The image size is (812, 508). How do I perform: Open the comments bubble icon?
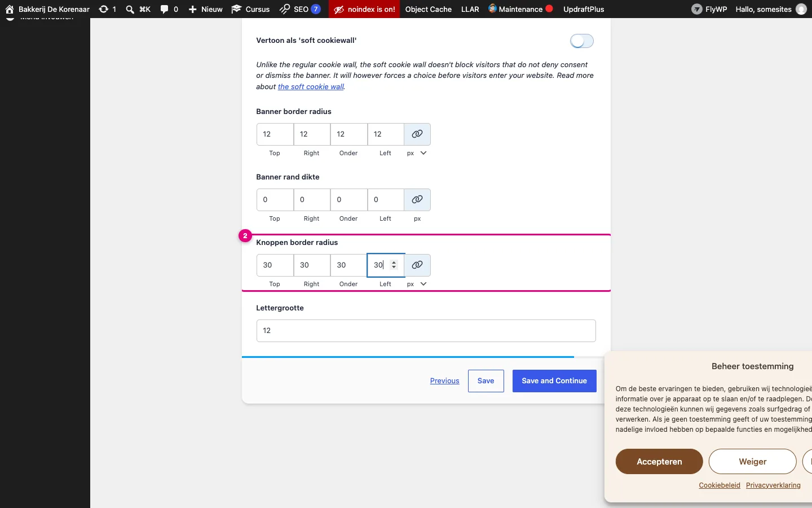(164, 9)
